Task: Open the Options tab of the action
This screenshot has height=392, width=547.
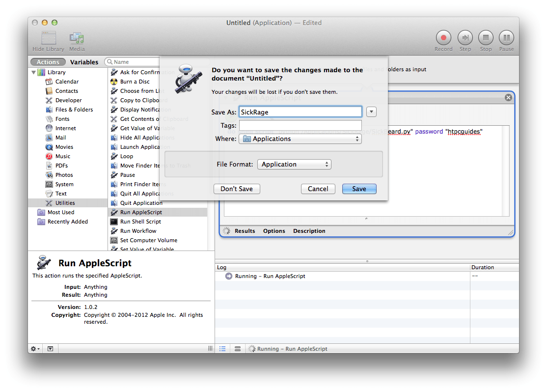Action: [274, 231]
